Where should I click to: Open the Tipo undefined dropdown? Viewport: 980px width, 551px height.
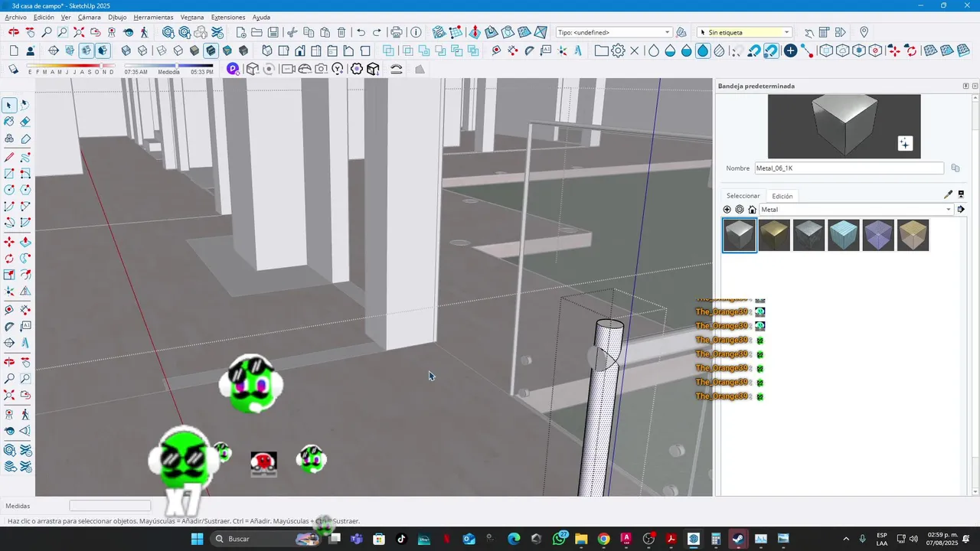click(x=613, y=32)
